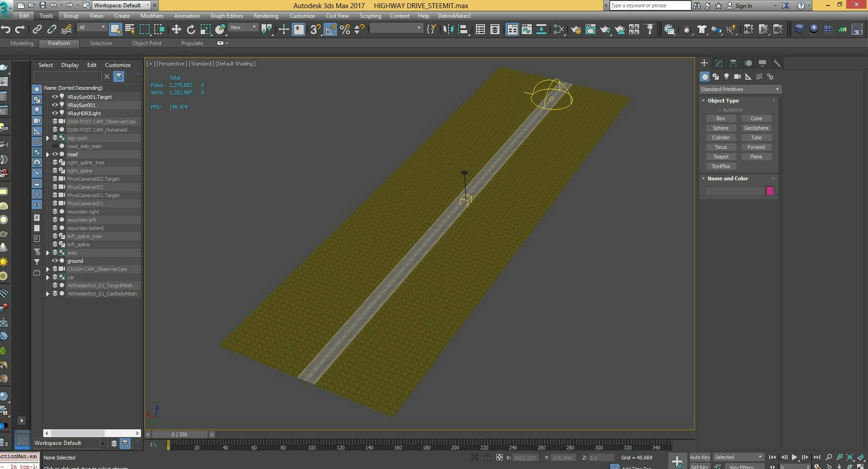
Task: Toggle the Auto Key animation mode
Action: (699, 457)
